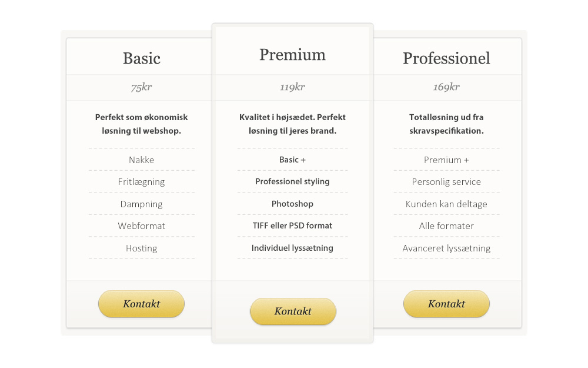This screenshot has height=368, width=588.
Task: Click the Professionel styling feature
Action: click(292, 181)
